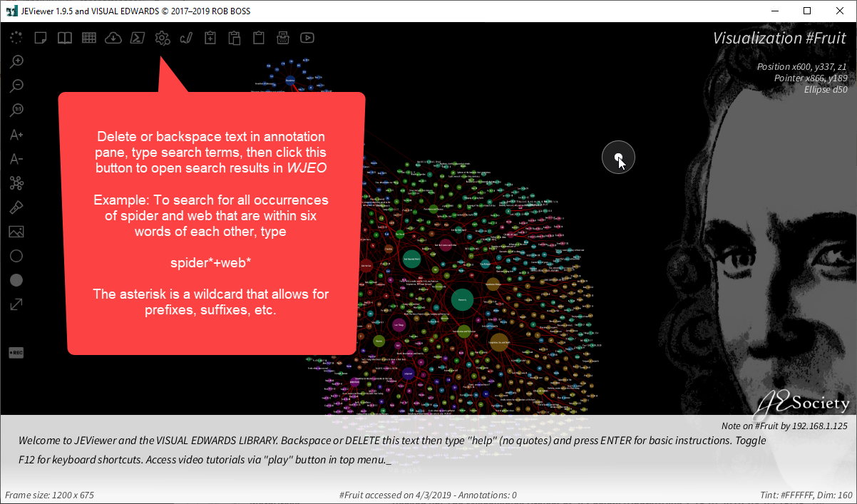Click the 'Ellipse d50' readout
Image resolution: width=857 pixels, height=504 pixels.
[x=825, y=89]
